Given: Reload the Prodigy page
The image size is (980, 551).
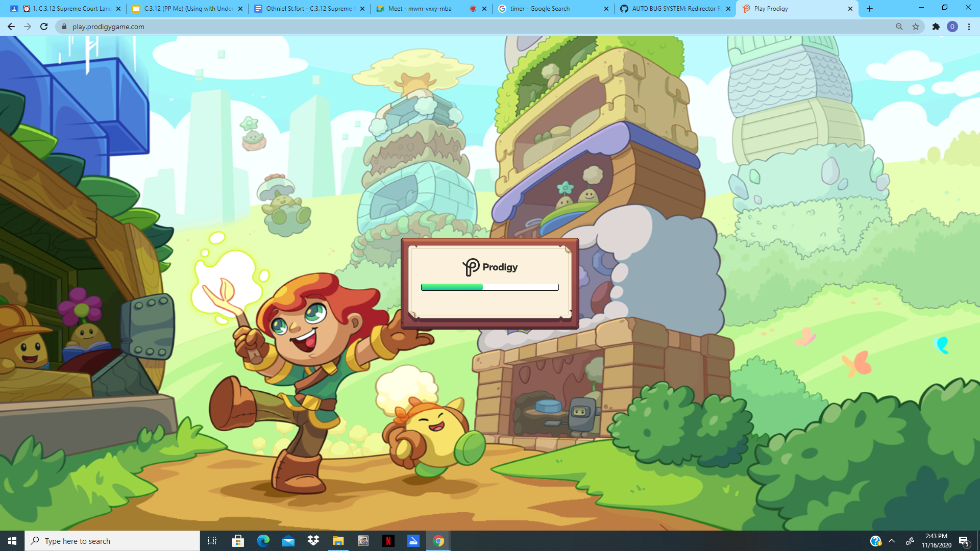Looking at the screenshot, I should point(44,27).
